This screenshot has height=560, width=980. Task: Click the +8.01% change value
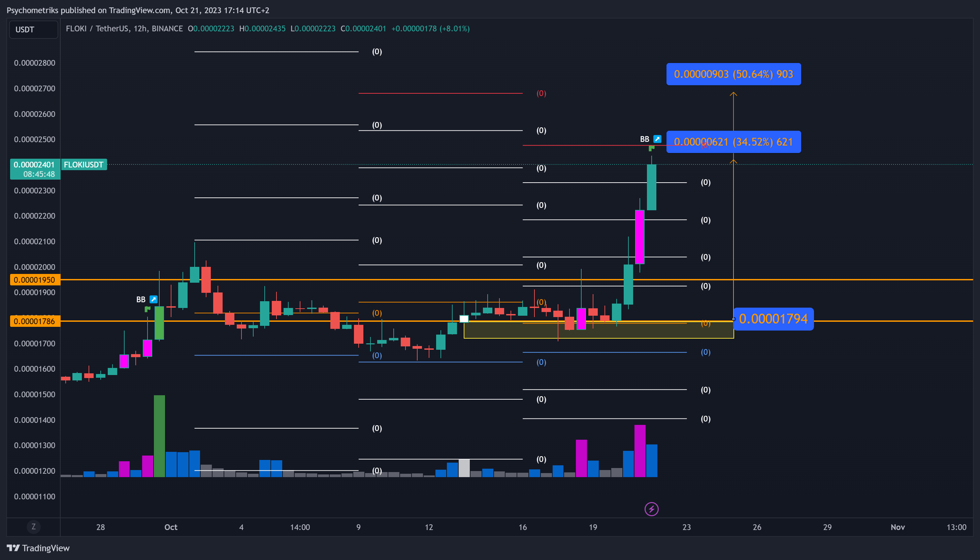pyautogui.click(x=454, y=28)
